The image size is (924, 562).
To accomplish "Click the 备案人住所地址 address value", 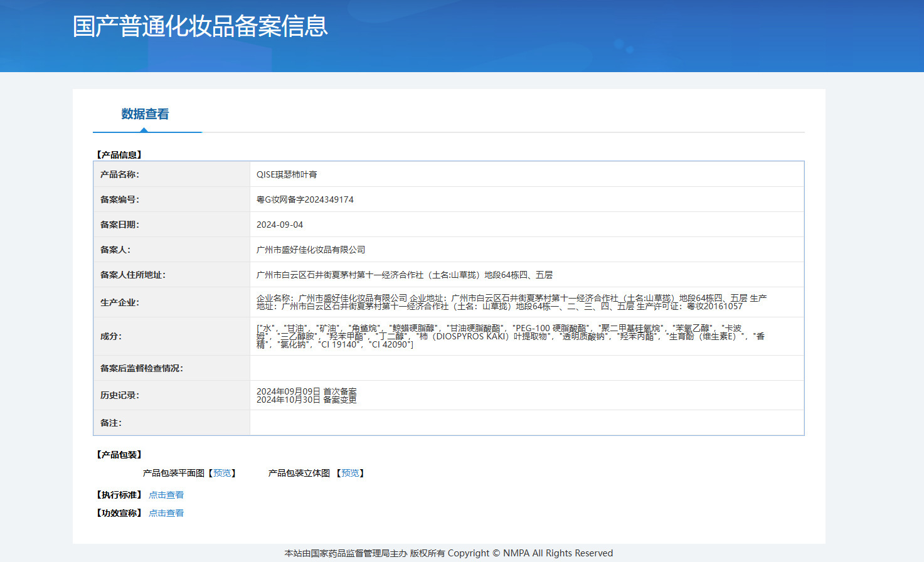I will coord(404,275).
